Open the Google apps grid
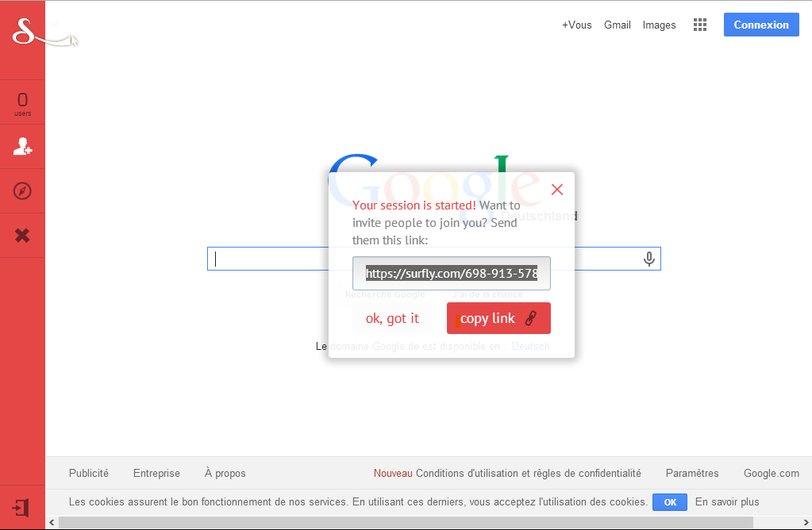 [699, 25]
